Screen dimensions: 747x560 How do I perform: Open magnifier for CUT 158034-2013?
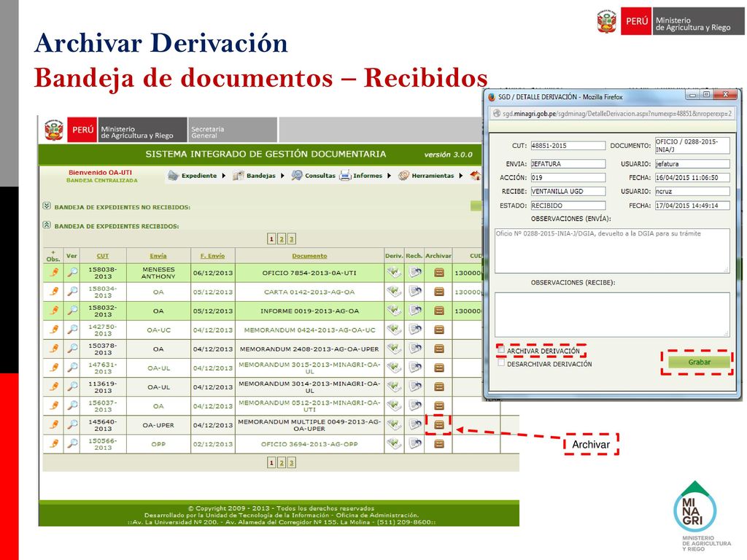72,292
